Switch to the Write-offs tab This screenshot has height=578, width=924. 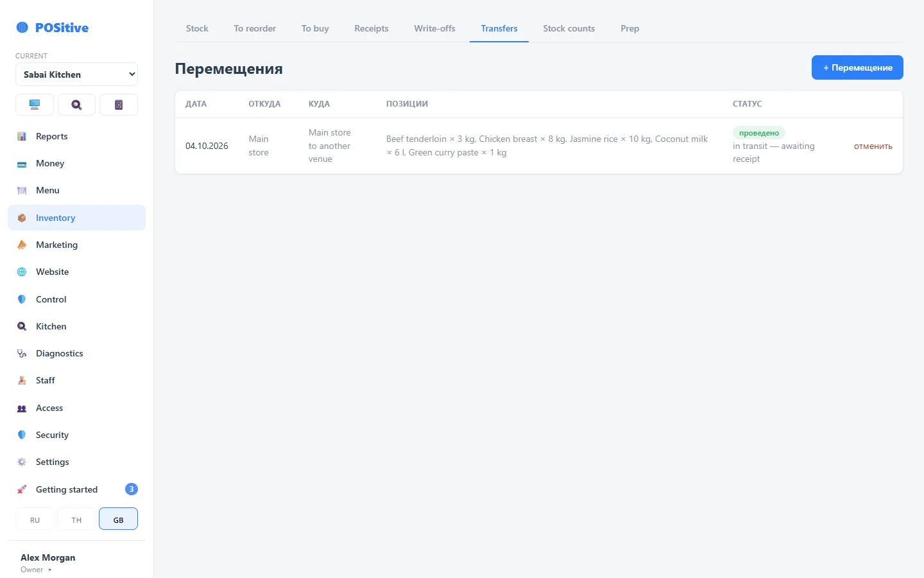(x=434, y=28)
